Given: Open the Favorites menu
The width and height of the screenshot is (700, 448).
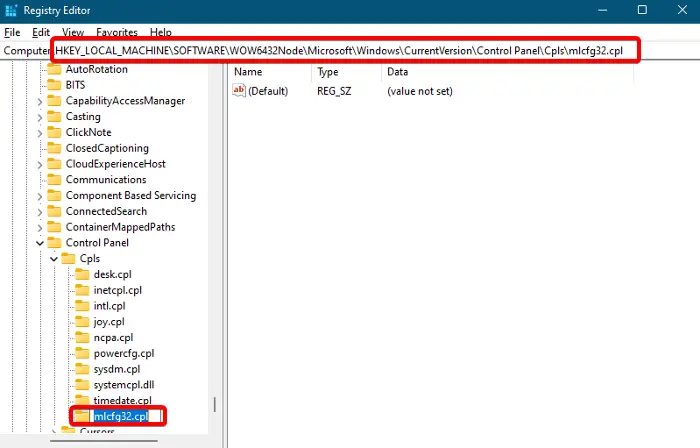Looking at the screenshot, I should (117, 33).
